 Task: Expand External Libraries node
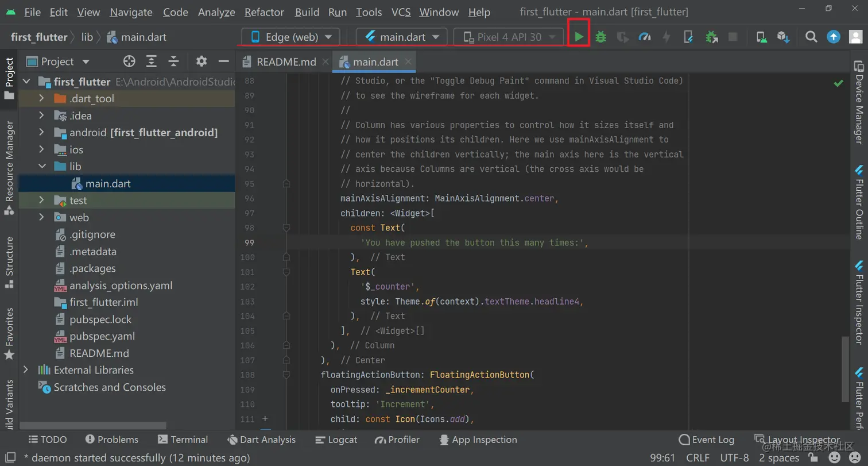coord(25,370)
